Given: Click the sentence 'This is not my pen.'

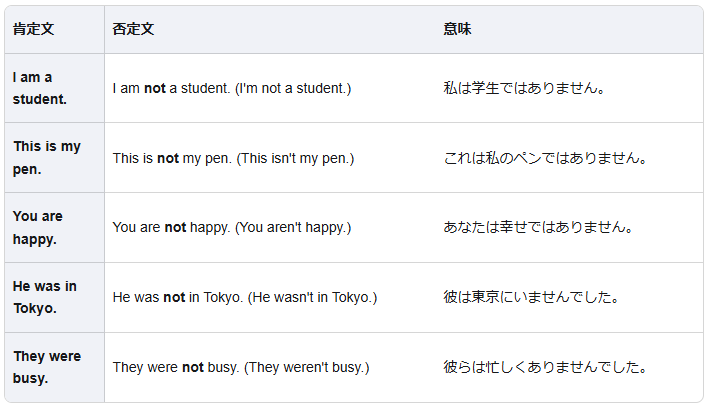Looking at the screenshot, I should [x=172, y=158].
